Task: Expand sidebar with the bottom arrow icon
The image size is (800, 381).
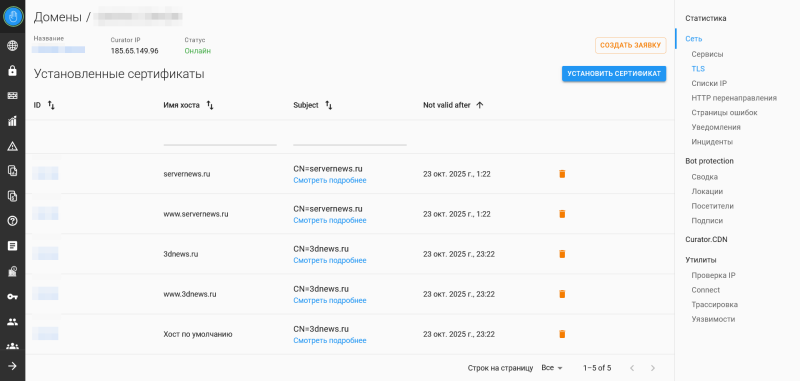Action: (12, 366)
